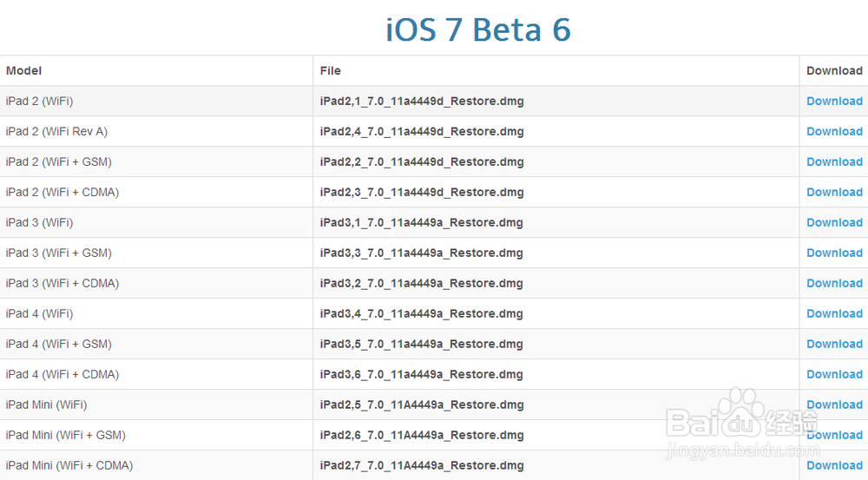Screen dimensions: 868x480
Task: Click the iOS 7 Beta 6 heading
Action: [x=478, y=30]
